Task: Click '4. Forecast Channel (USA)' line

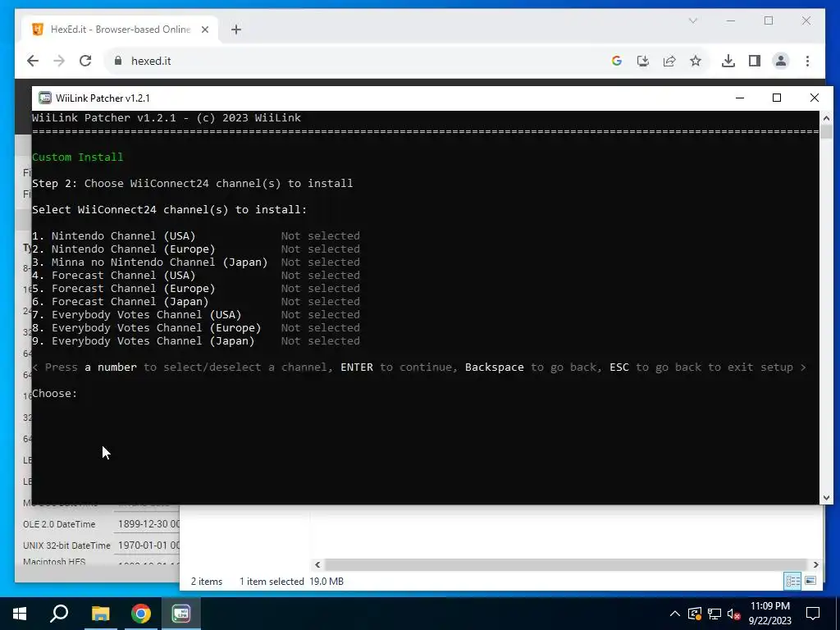Action: tap(195, 276)
